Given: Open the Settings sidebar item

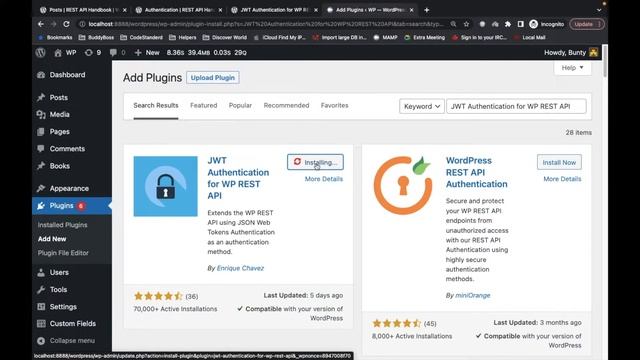Looking at the screenshot, I should click(63, 307).
